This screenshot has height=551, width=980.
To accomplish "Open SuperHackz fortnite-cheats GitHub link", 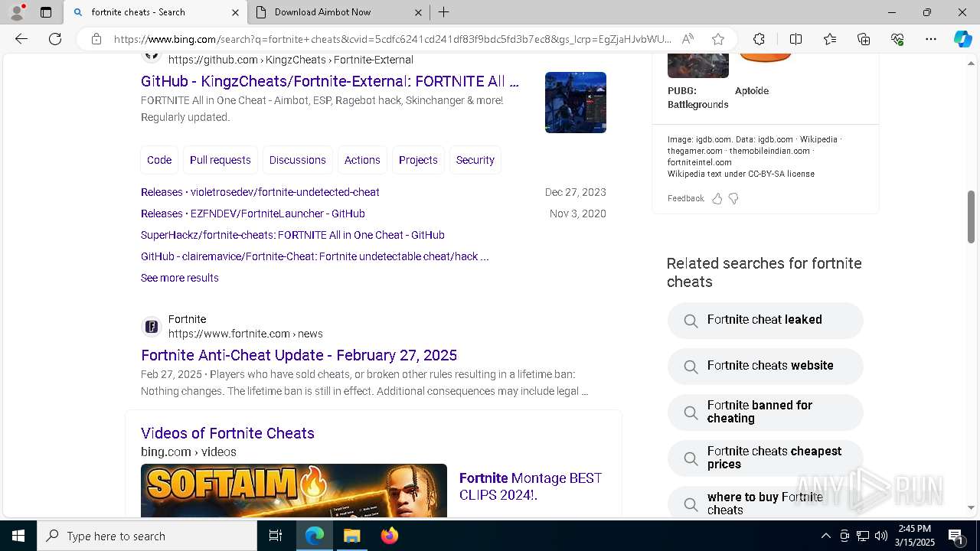I will click(292, 235).
